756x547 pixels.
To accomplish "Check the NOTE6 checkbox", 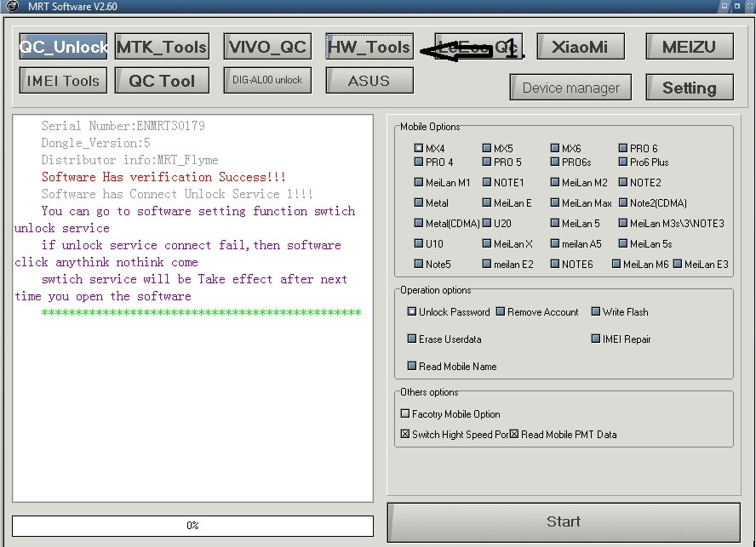I will [554, 264].
